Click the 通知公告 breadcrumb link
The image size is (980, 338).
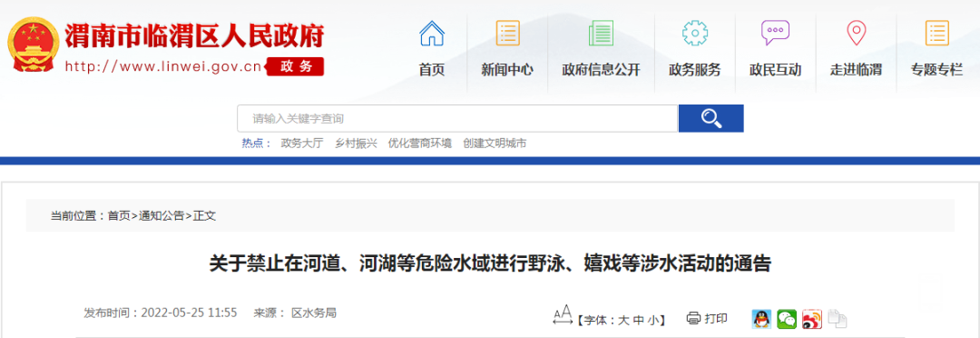(x=162, y=216)
